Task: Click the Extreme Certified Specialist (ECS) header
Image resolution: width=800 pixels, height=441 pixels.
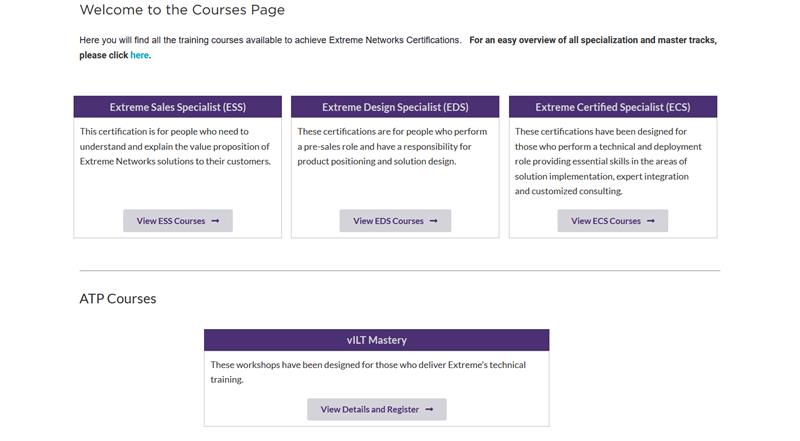Action: (613, 107)
